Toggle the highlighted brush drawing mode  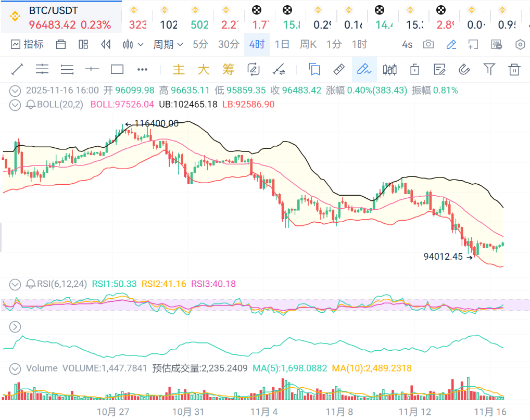coord(364,69)
